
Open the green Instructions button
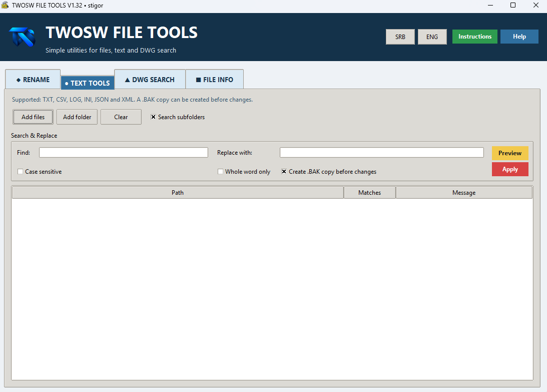pos(475,37)
